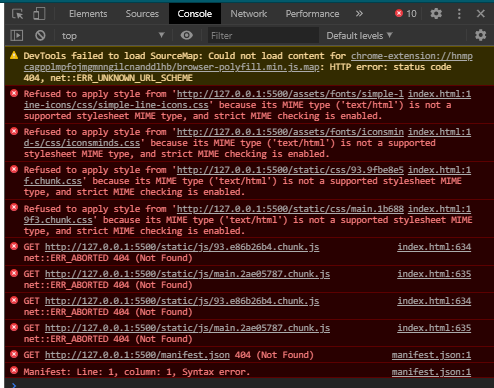Open index.html:1 source for iconsminds error
The image size is (494, 388).
[x=439, y=132]
